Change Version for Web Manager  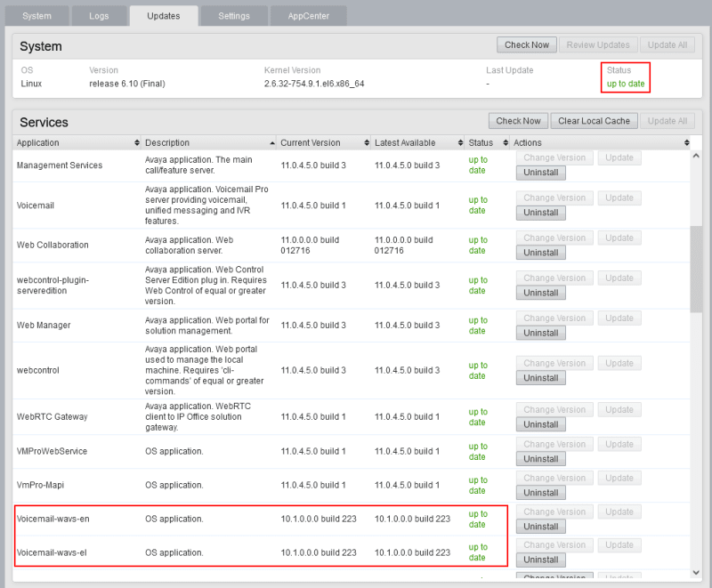[554, 318]
